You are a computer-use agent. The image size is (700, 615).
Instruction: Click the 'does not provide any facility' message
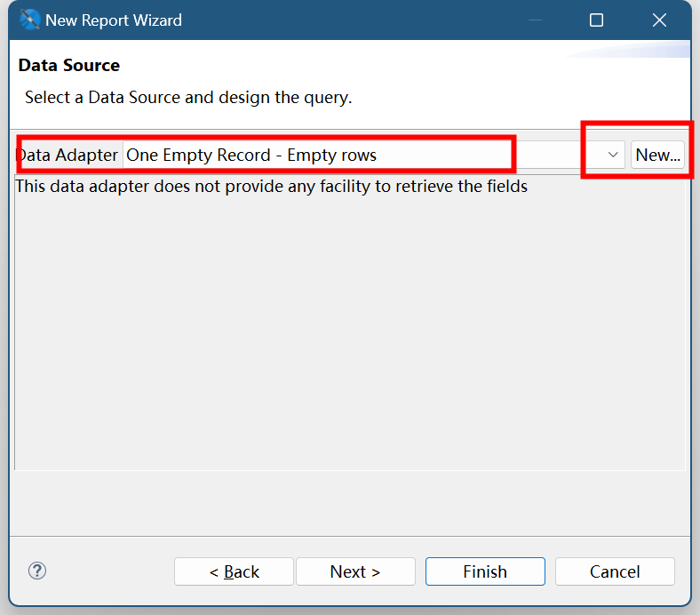[271, 187]
